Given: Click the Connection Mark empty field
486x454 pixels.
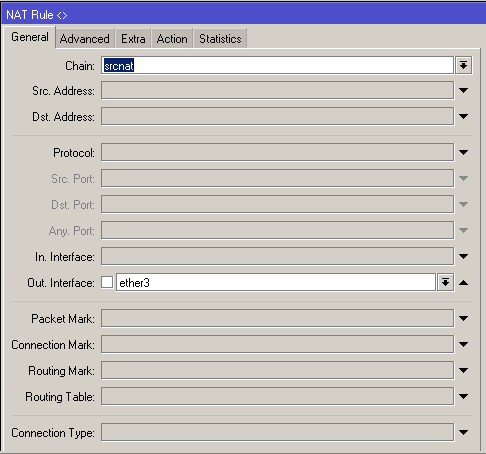Looking at the screenshot, I should (277, 344).
